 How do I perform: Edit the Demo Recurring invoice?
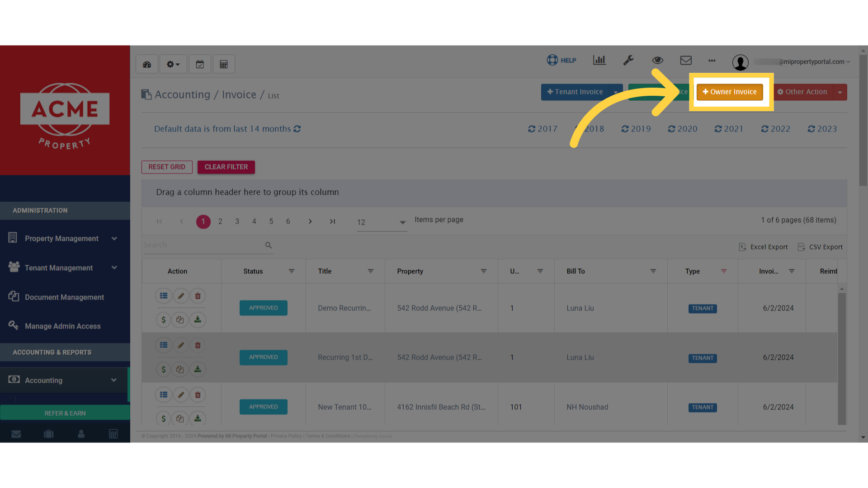coord(181,296)
